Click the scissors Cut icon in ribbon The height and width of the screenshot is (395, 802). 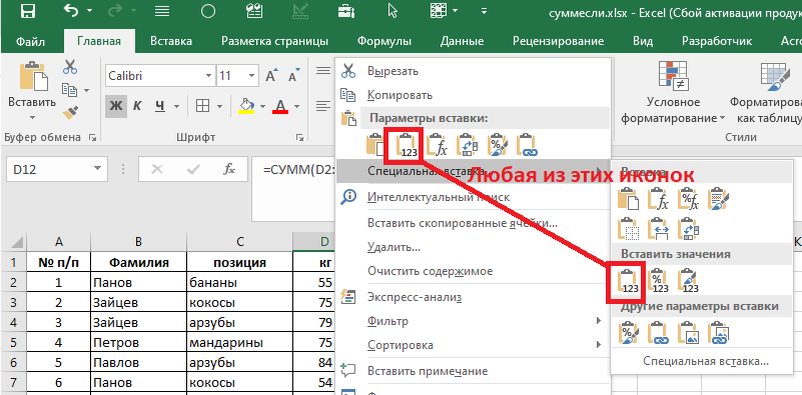(70, 67)
